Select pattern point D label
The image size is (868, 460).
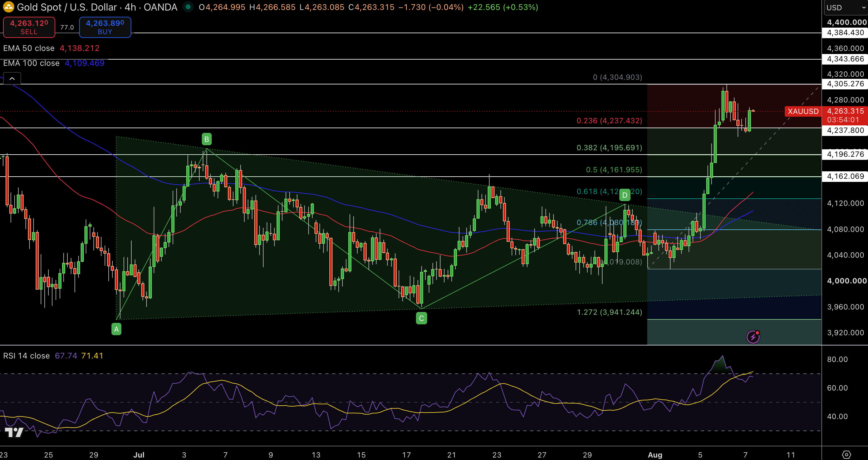coord(625,195)
